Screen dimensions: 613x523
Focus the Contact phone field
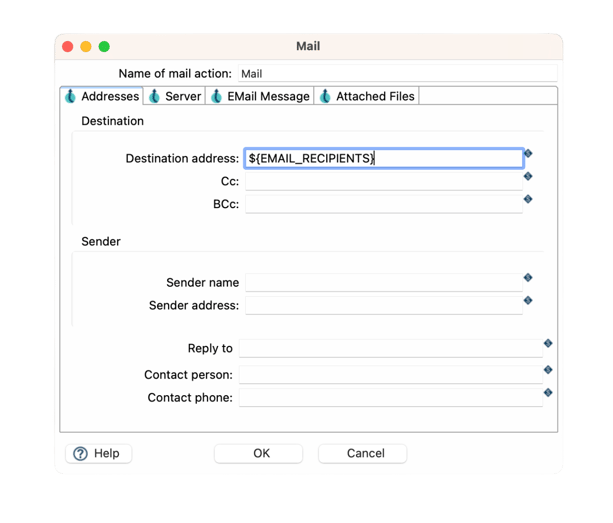point(391,398)
